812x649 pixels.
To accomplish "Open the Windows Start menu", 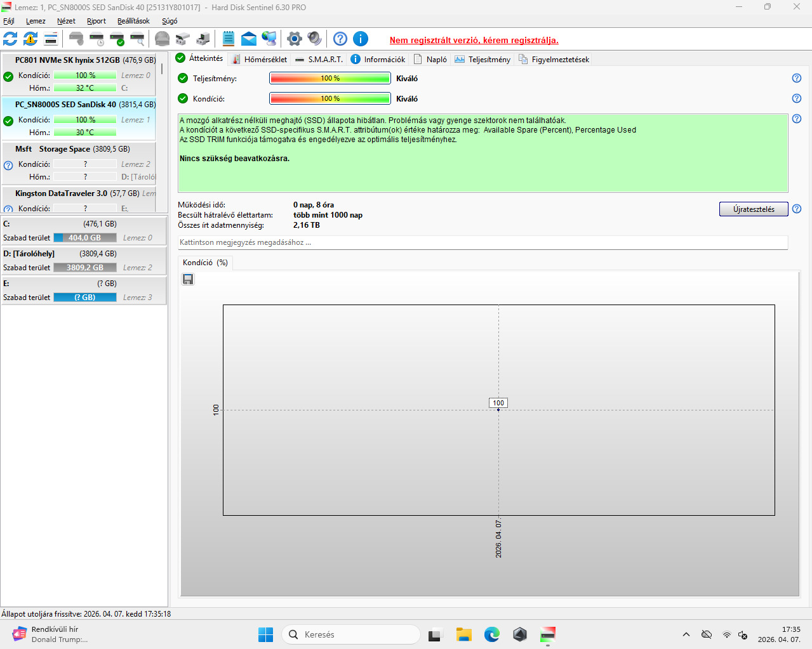I will (x=265, y=634).
